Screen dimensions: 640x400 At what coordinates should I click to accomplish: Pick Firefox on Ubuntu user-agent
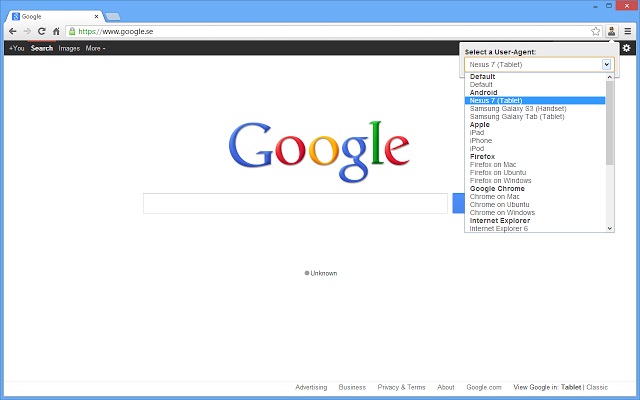tap(502, 173)
